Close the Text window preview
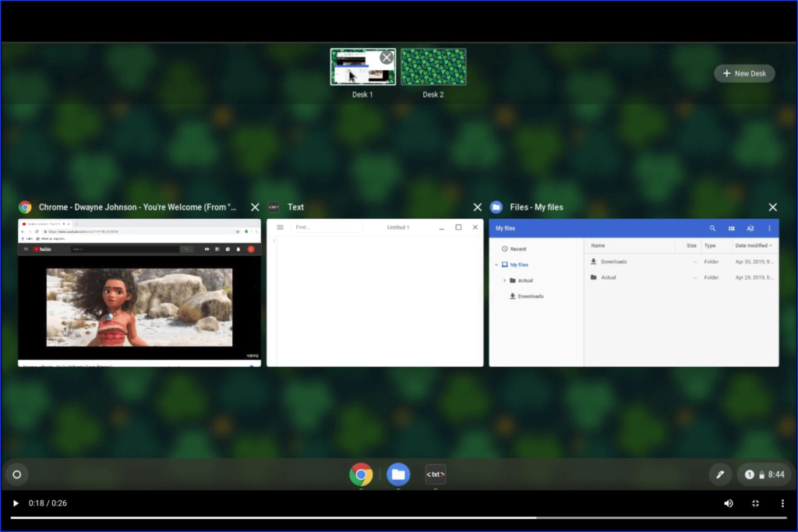Viewport: 798px width, 532px height. pyautogui.click(x=478, y=207)
